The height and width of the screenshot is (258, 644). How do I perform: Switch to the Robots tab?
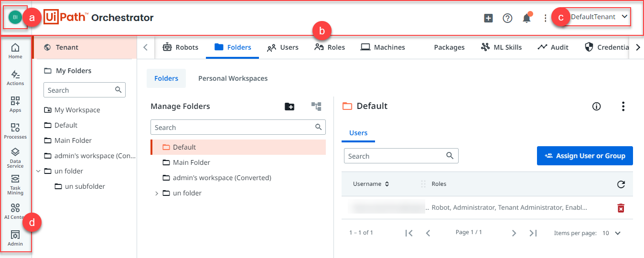click(181, 47)
